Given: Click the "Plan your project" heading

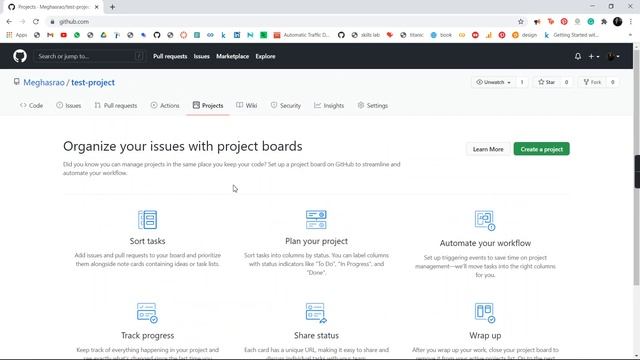Looking at the screenshot, I should 316,241.
